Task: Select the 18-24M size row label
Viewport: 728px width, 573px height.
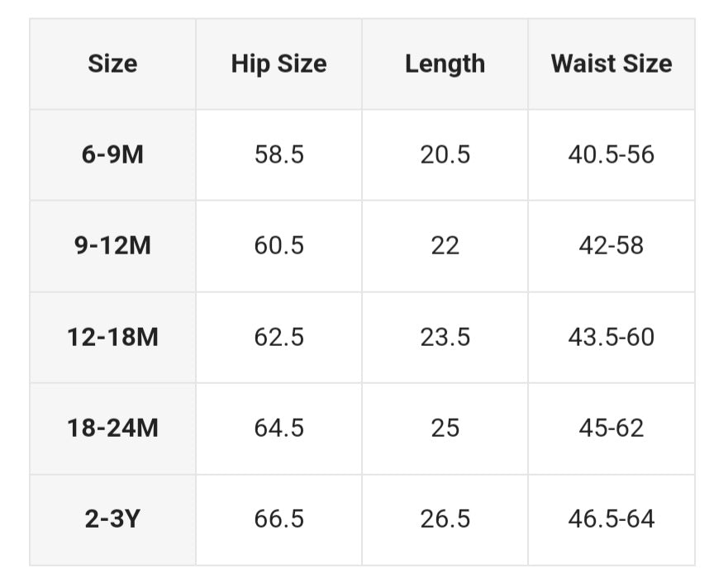Action: (x=112, y=428)
